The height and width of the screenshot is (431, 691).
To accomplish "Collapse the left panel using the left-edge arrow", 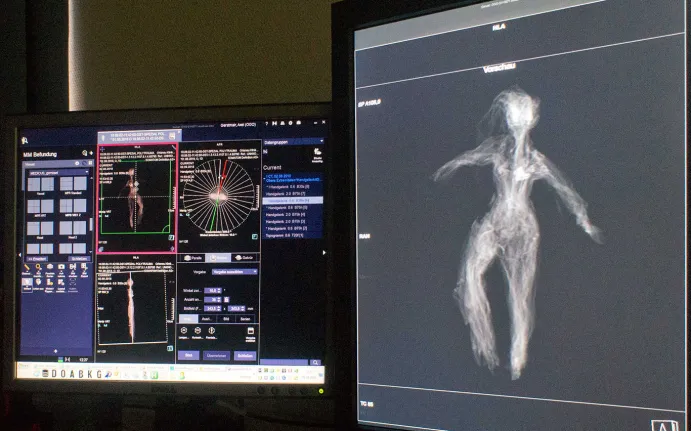I will [x=19, y=255].
